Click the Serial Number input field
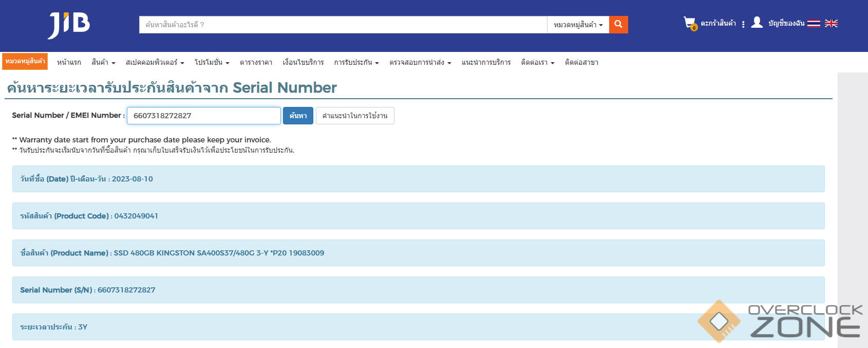Screen dimensions: 868x348 [203, 116]
